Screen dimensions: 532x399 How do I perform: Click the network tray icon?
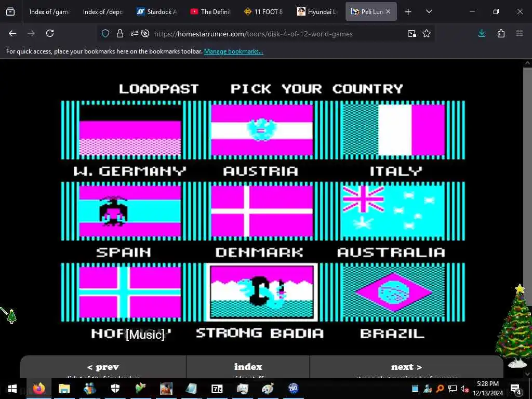[x=453, y=389]
